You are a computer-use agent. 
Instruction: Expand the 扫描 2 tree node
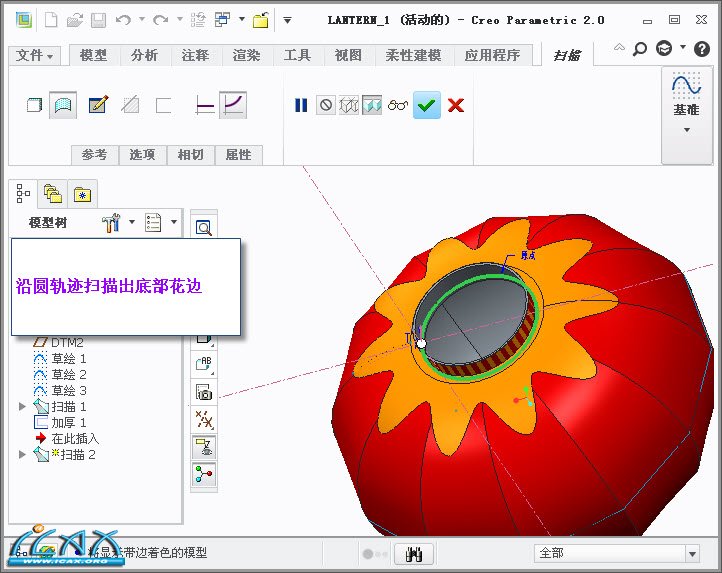[22, 454]
